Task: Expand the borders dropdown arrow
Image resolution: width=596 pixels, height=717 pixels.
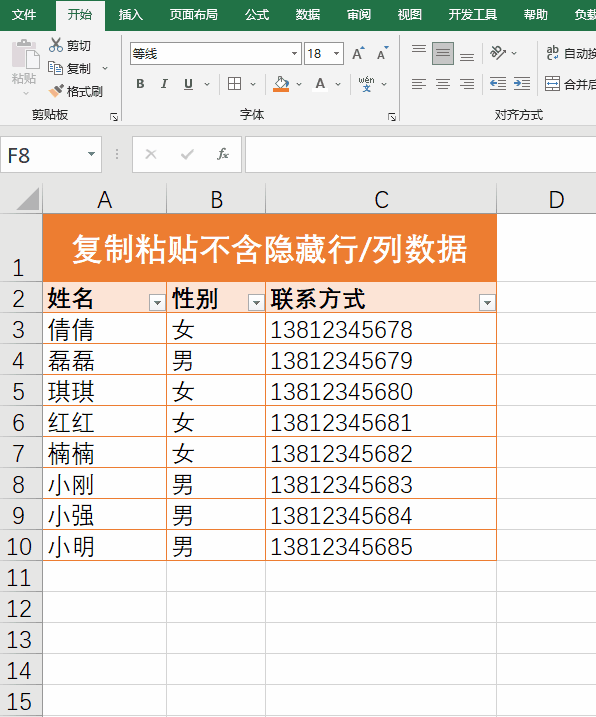Action: pyautogui.click(x=253, y=84)
